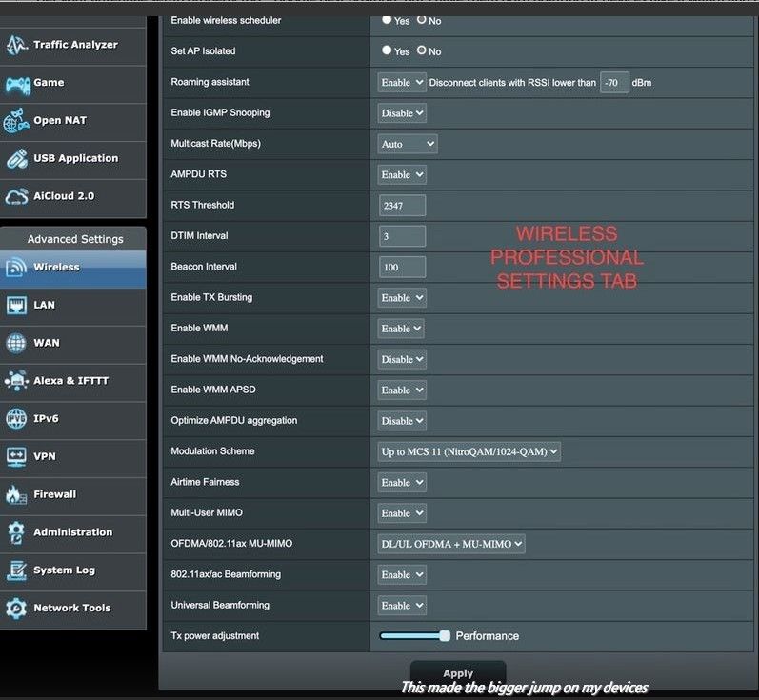Open the System Log page
Viewport: 759px width, 700px height.
tap(64, 570)
